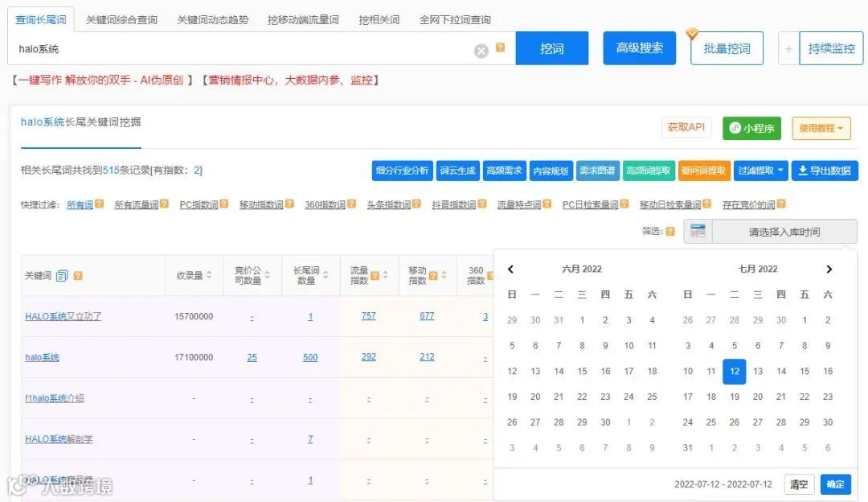Screen dimensions: 868x502
Task: Click 疑问词提取 orange button
Action: click(703, 171)
